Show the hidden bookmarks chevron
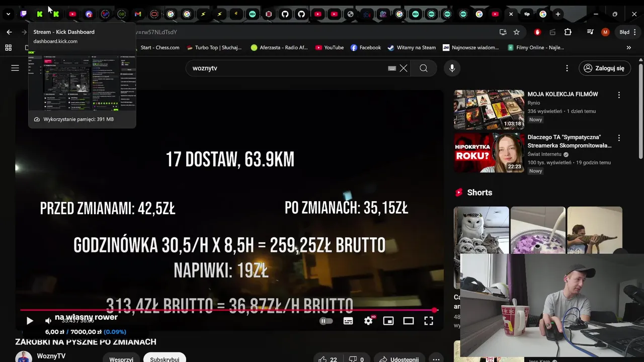This screenshot has width=644, height=362. click(628, 48)
